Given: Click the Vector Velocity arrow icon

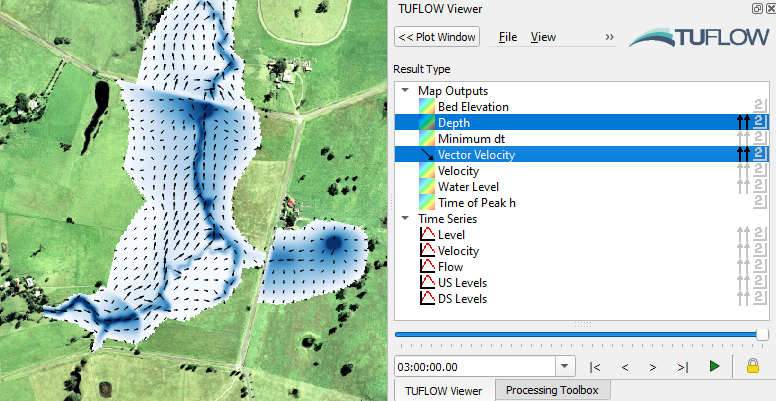Looking at the screenshot, I should click(x=427, y=155).
